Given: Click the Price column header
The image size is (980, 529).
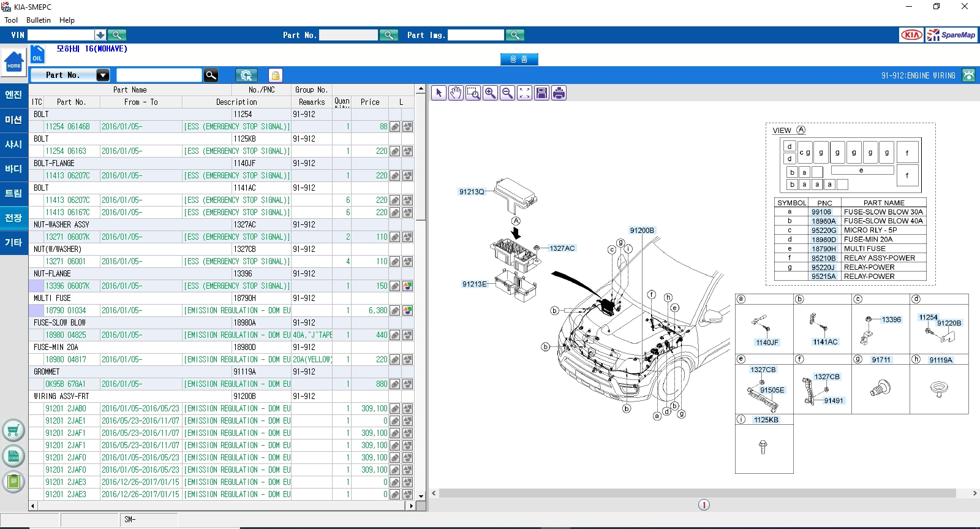Looking at the screenshot, I should pyautogui.click(x=370, y=102).
